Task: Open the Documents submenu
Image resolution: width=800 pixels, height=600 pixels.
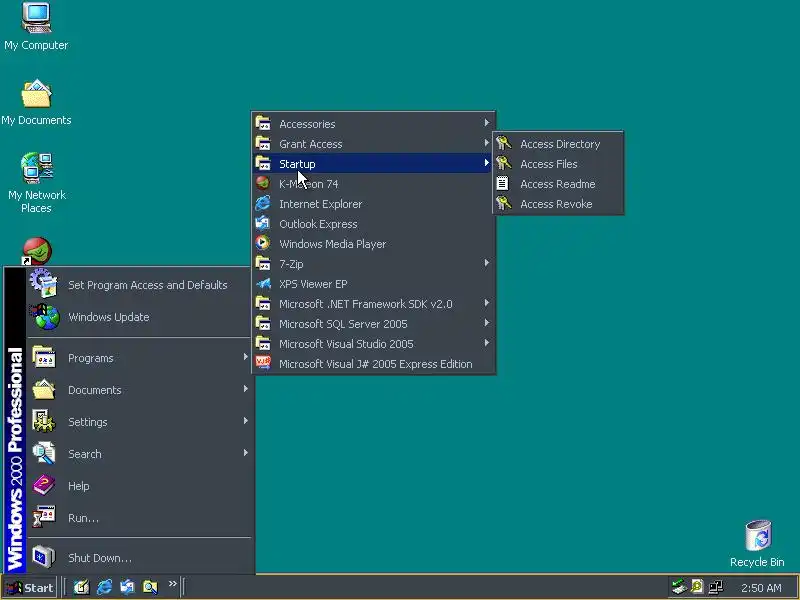Action: pos(139,390)
